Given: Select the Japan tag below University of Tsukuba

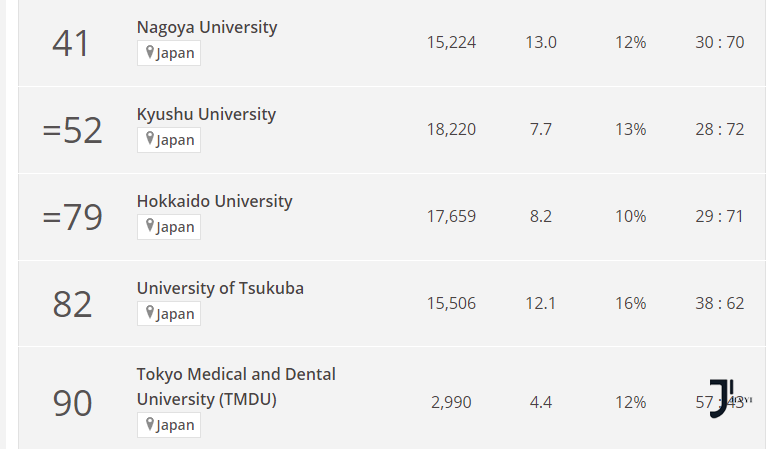Looking at the screenshot, I should pyautogui.click(x=169, y=314).
